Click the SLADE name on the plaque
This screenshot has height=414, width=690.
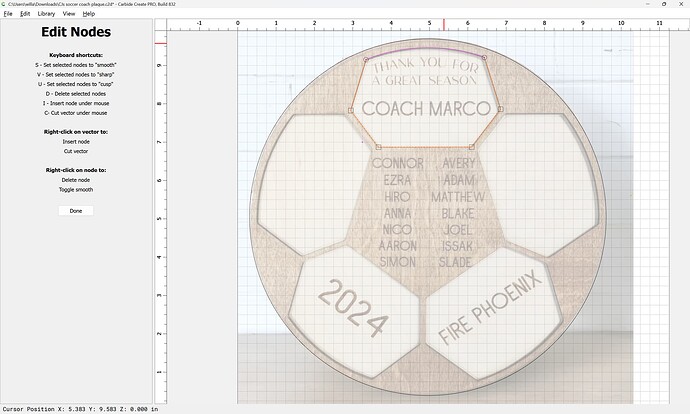(455, 262)
